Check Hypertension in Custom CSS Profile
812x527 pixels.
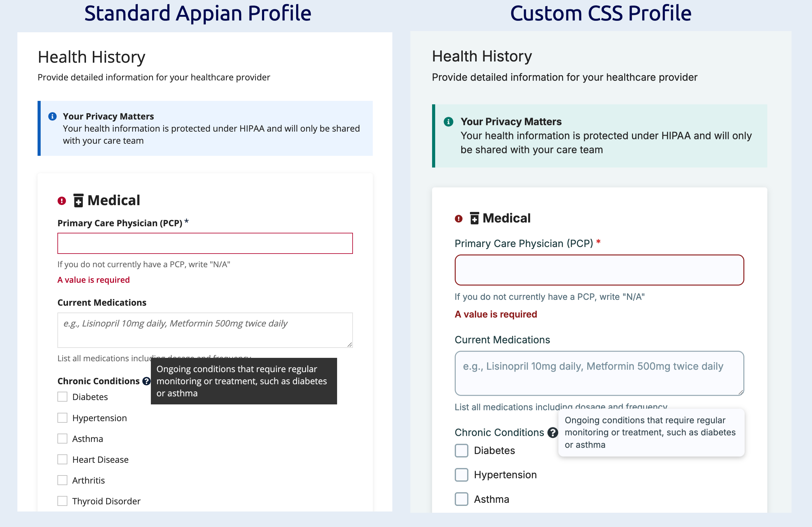click(461, 475)
